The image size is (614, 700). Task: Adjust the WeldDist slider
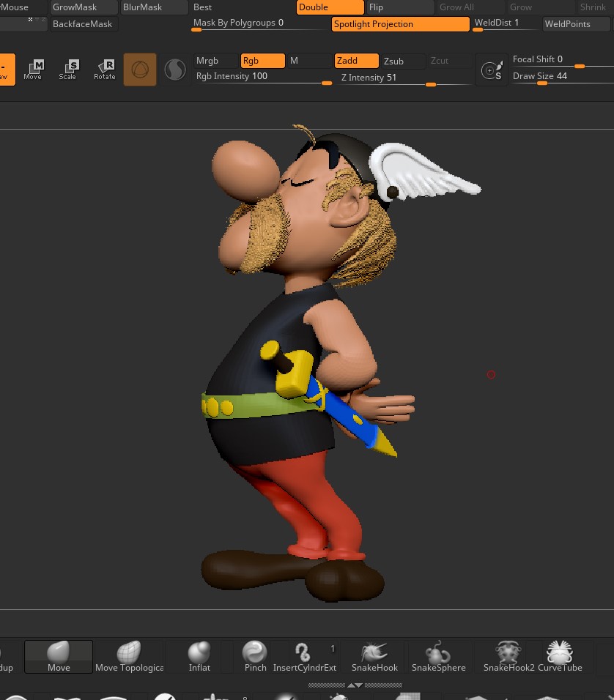click(x=506, y=24)
